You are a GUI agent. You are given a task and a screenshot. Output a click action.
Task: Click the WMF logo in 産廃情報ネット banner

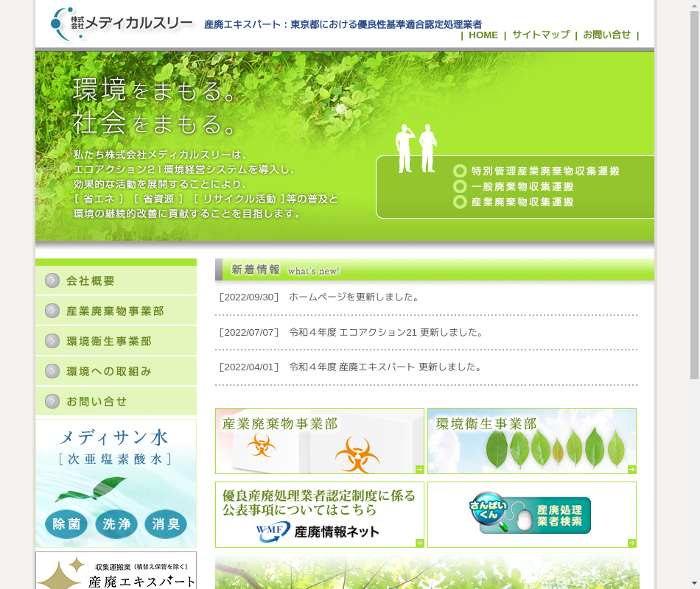[273, 532]
